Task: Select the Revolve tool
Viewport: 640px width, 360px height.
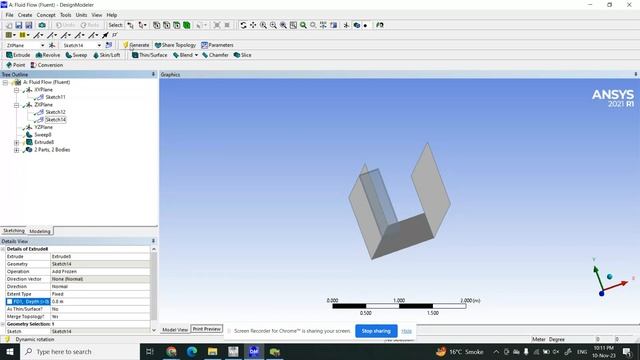Action: [48, 55]
